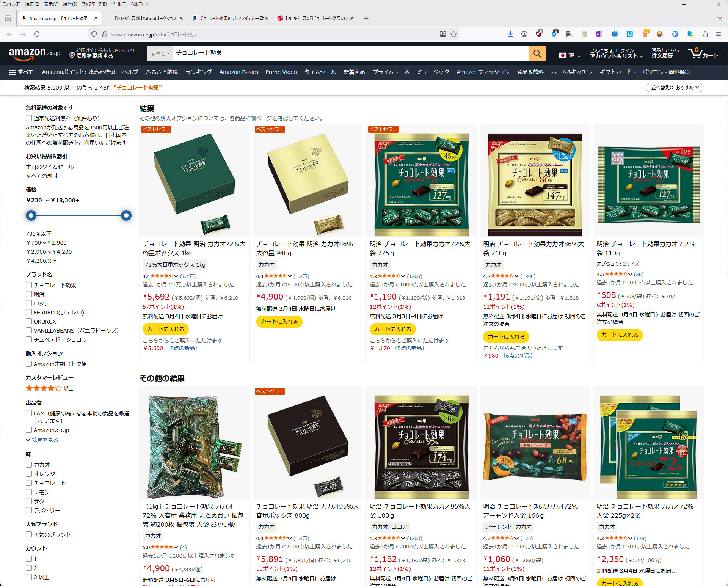Screen dimensions: 728x586
Task: Click the left price slider handle
Action: tap(31, 215)
